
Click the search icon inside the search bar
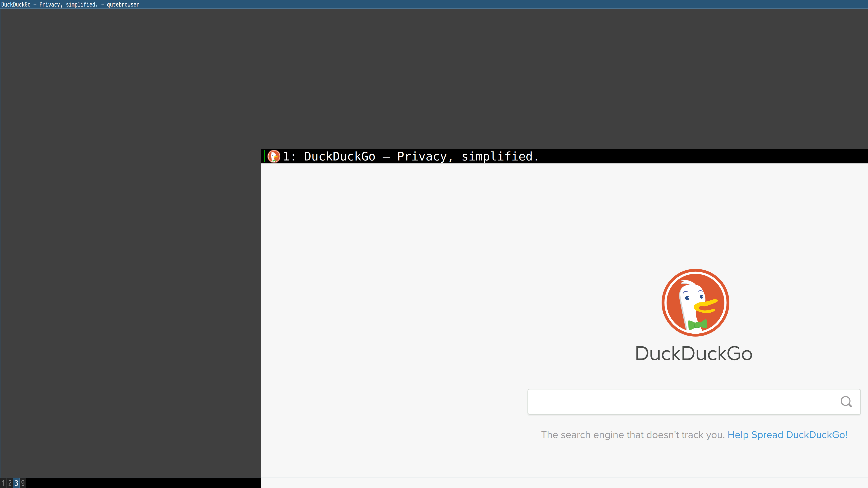(846, 401)
